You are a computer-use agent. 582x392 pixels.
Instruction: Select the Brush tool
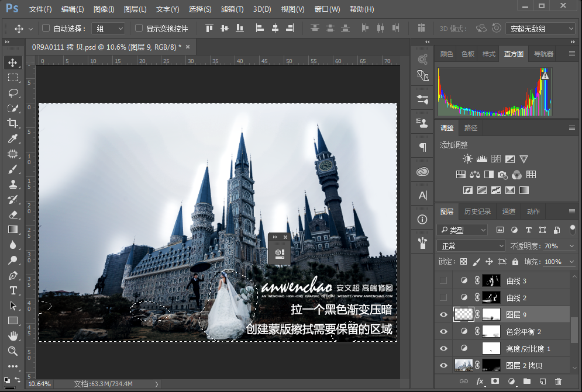[13, 169]
